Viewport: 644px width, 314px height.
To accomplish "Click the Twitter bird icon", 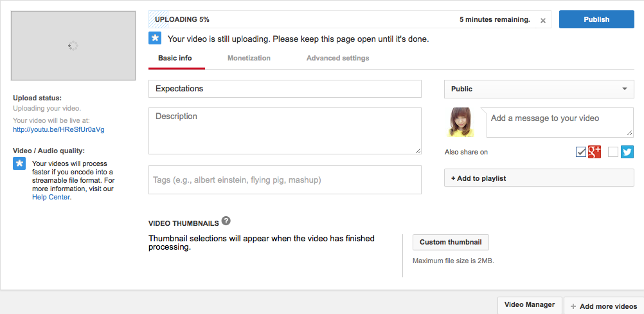I will tap(627, 152).
